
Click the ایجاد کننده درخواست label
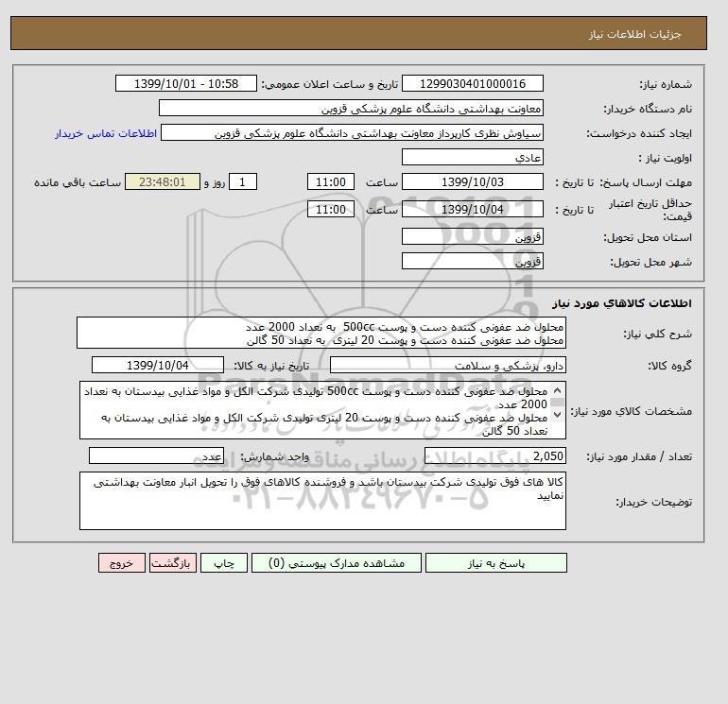tap(639, 133)
